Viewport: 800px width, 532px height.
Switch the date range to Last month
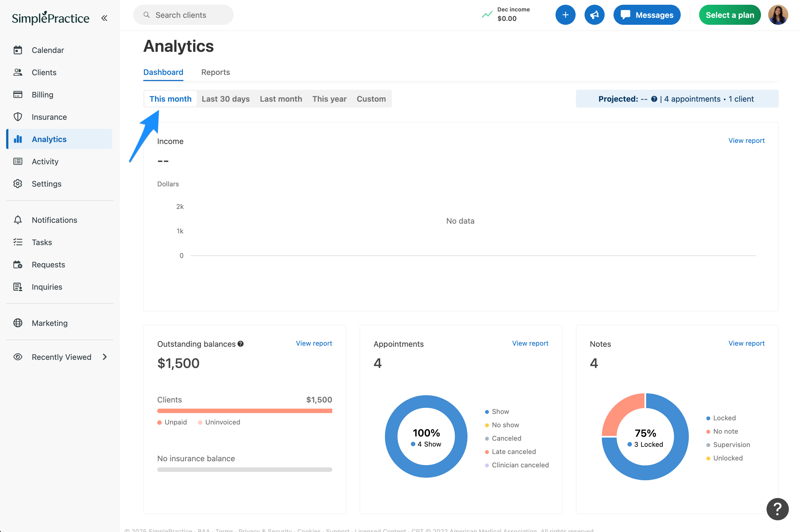(281, 99)
